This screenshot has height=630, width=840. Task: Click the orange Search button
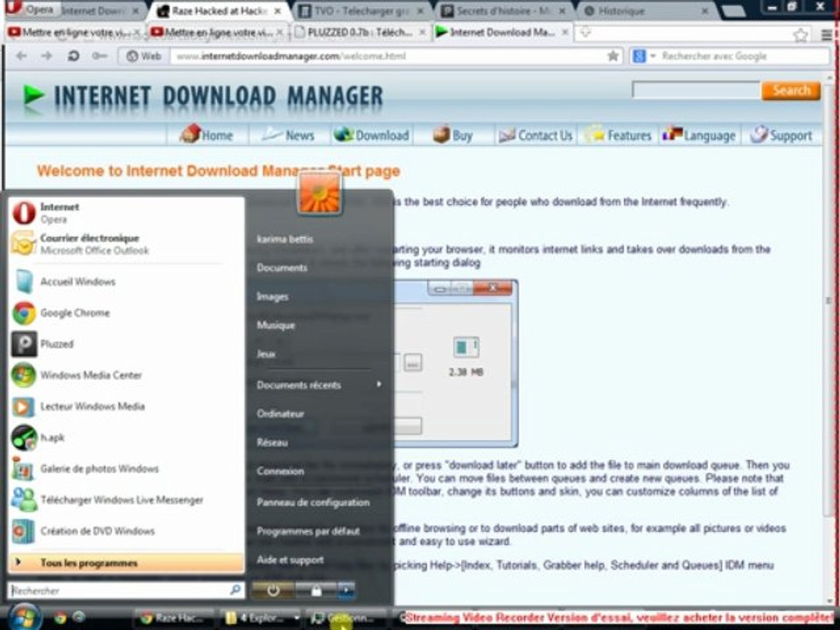coord(791,90)
